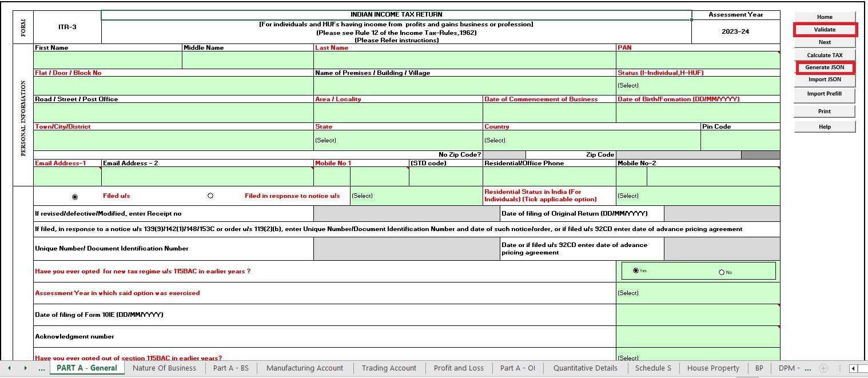Viewport: 868px width, 378px height.
Task: Click the ellipsis to show hidden sheet tabs
Action: 41,368
